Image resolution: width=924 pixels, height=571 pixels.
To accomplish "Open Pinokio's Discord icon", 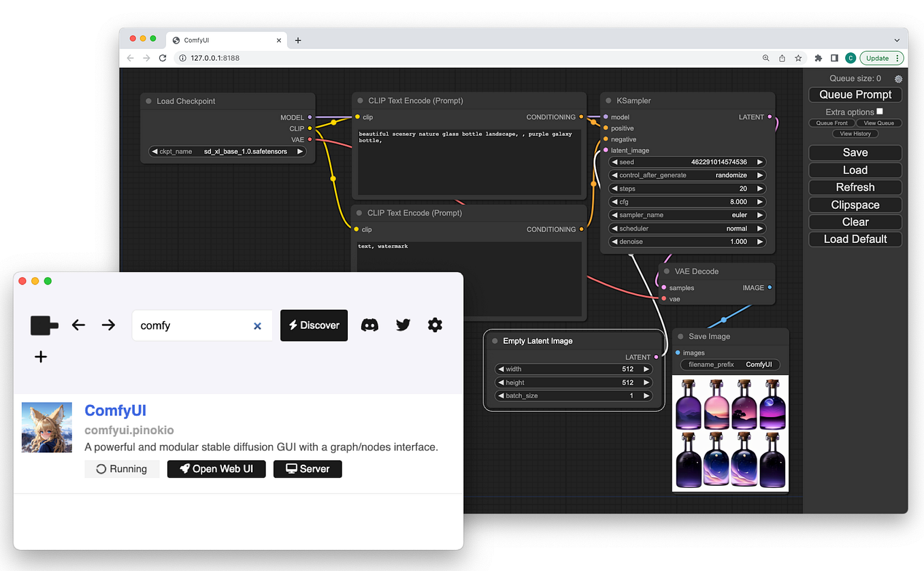I will [x=369, y=325].
